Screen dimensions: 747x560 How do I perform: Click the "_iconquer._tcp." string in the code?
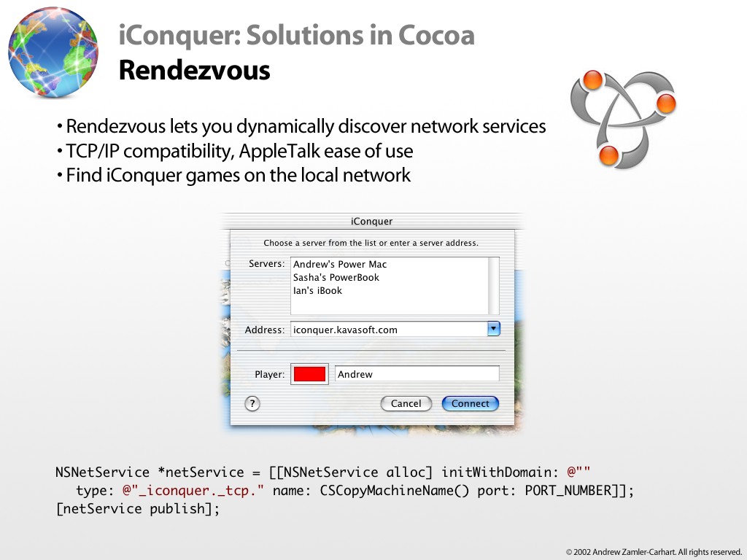194,490
